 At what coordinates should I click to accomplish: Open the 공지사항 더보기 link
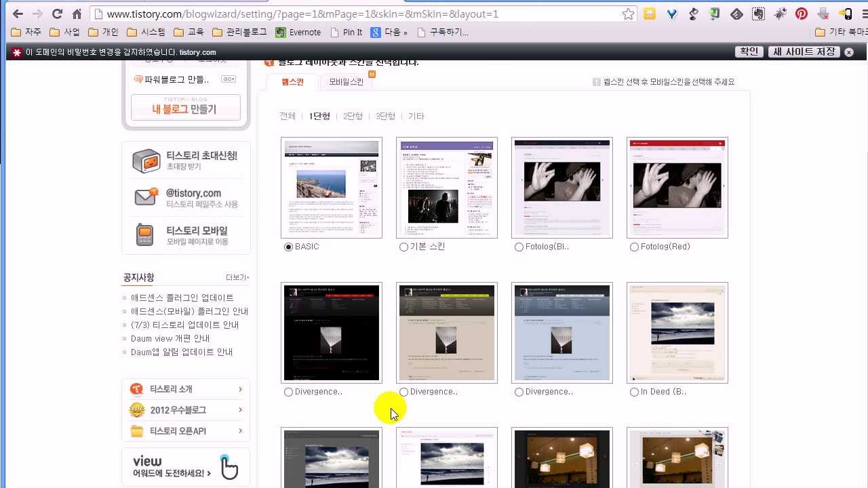(x=237, y=278)
